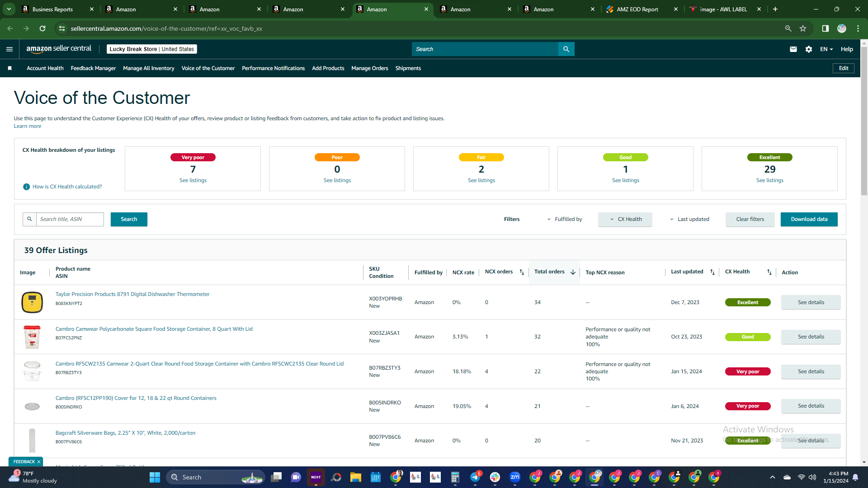Screen dimensions: 868x488
Task: Open Help link in header
Action: [x=847, y=49]
